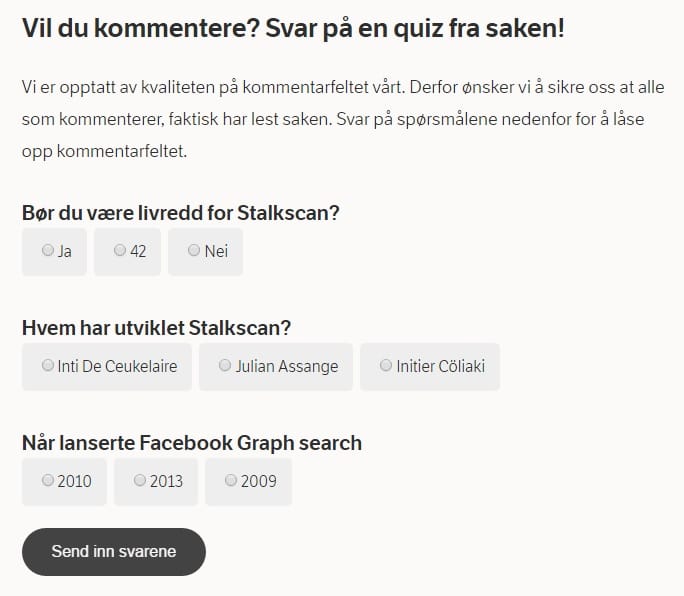Select 2010 as the launch year
This screenshot has width=684, height=596.
pos(48,481)
